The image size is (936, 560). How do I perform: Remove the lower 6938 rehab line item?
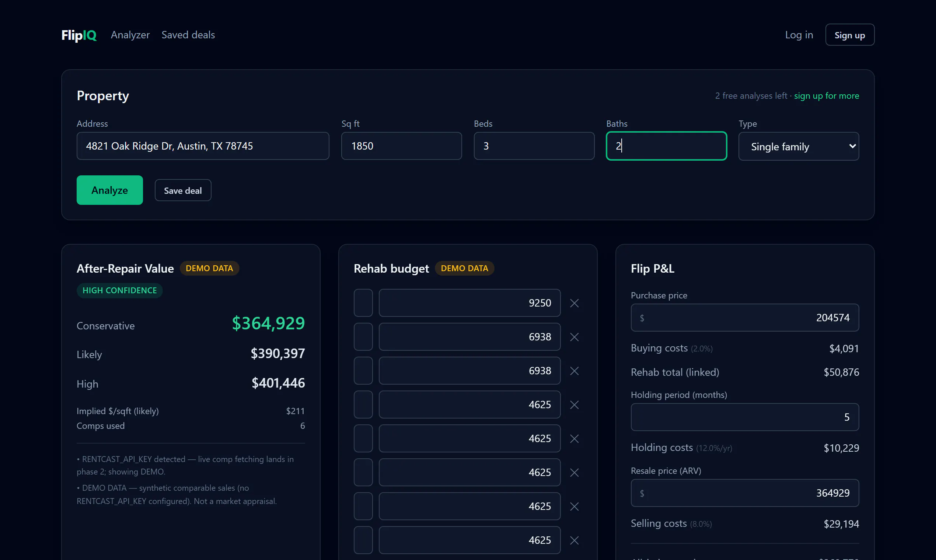(574, 371)
